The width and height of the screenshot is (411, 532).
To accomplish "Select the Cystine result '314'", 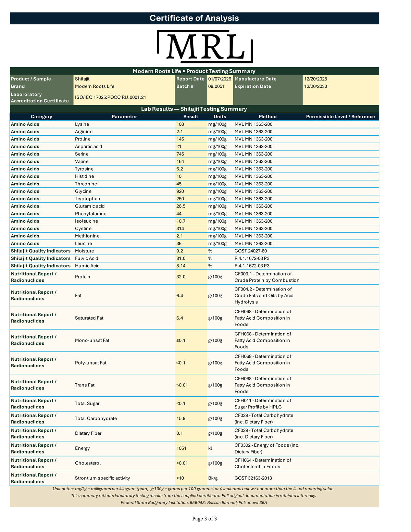I will (180, 228).
